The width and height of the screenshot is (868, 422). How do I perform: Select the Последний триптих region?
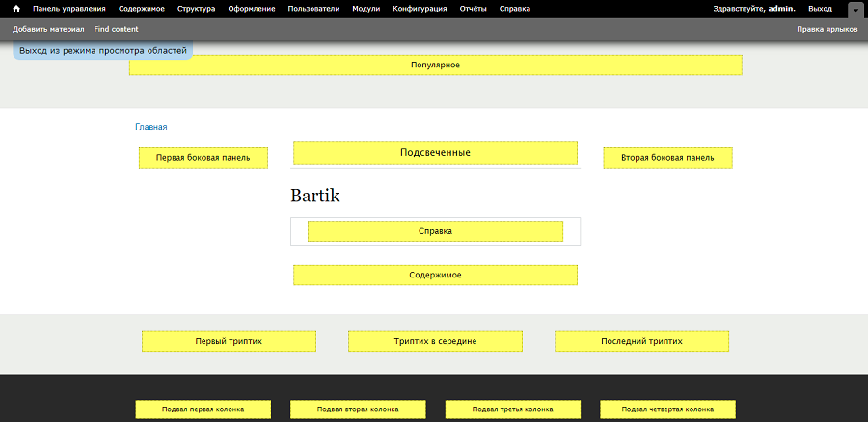[x=641, y=341]
